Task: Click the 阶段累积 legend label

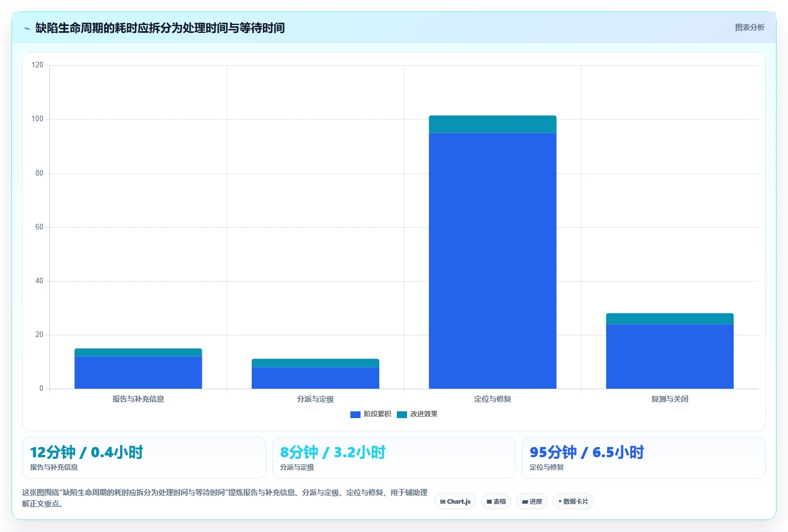Action: 378,414
